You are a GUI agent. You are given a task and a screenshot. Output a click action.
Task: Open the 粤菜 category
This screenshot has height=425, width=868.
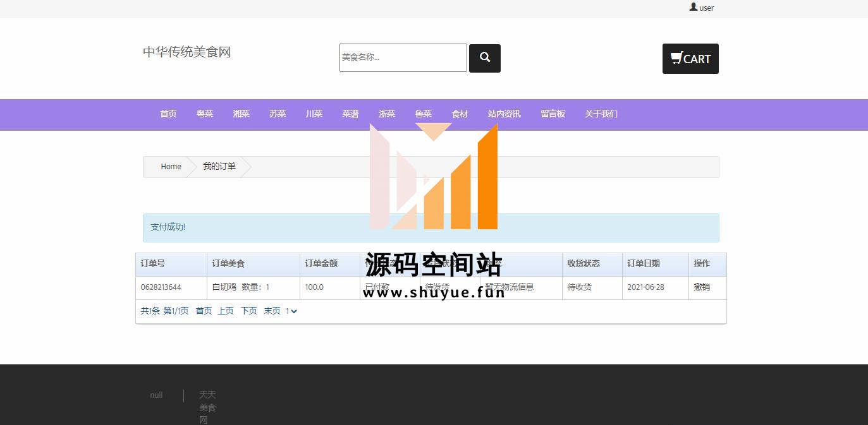(x=205, y=114)
